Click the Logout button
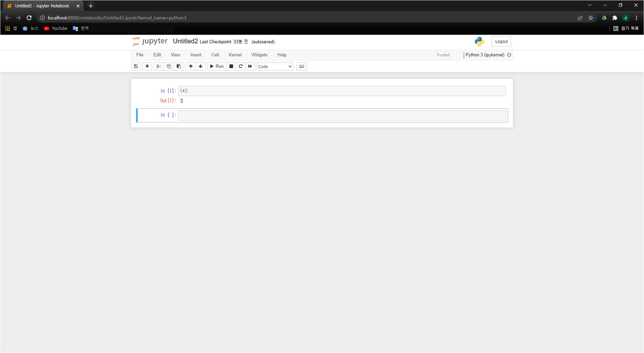 click(x=501, y=42)
